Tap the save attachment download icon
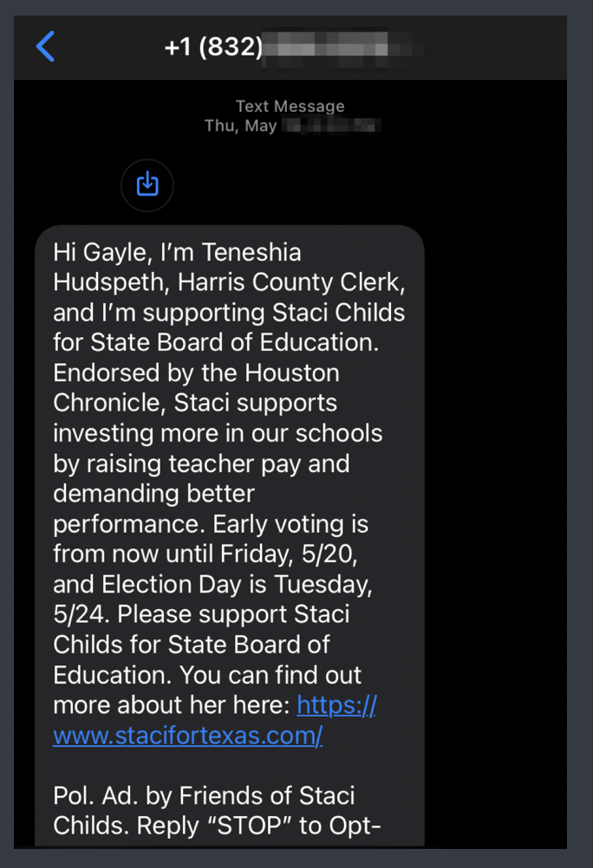Screen dimensions: 593x868 click(147, 185)
